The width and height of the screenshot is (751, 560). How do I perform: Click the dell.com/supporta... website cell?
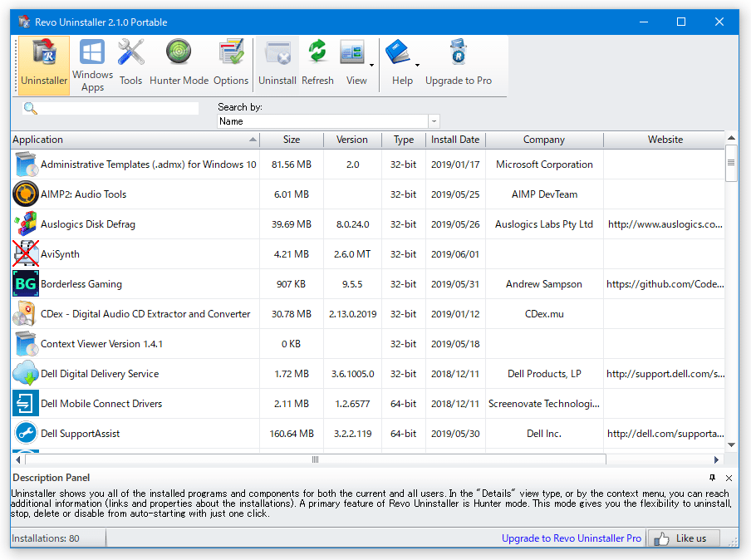[665, 434]
